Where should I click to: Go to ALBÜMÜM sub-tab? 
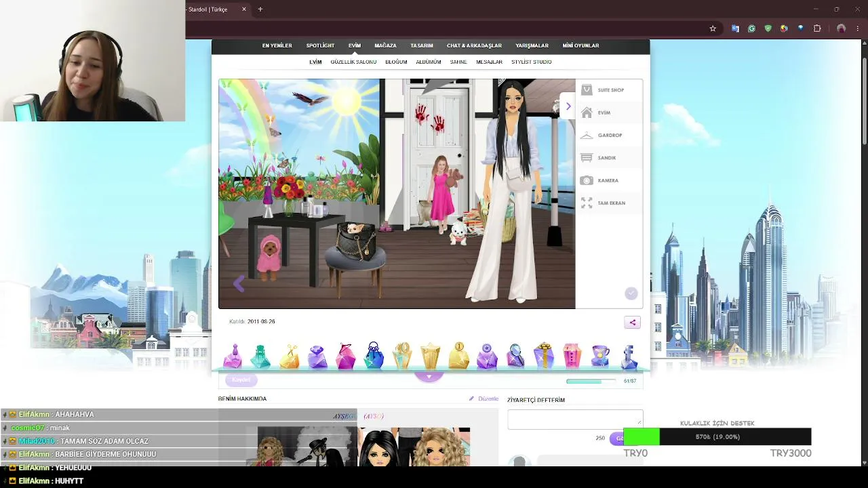[429, 62]
